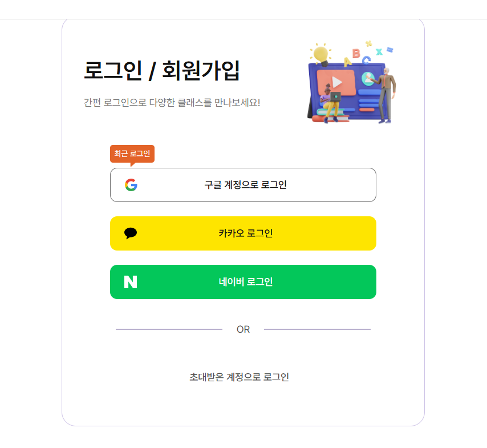Image resolution: width=487 pixels, height=448 pixels.
Task: Click the OR divider label
Action: (x=243, y=329)
